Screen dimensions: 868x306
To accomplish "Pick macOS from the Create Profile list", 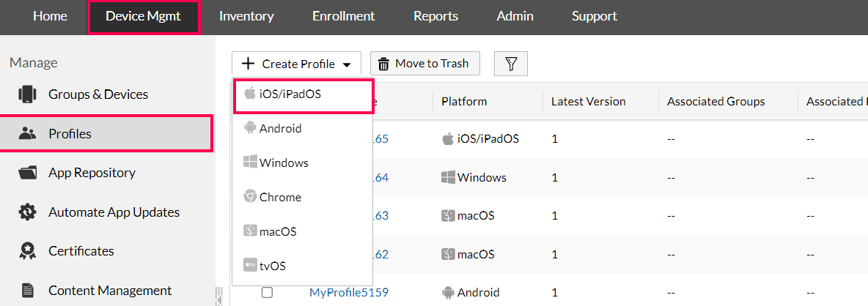I will coord(277,232).
